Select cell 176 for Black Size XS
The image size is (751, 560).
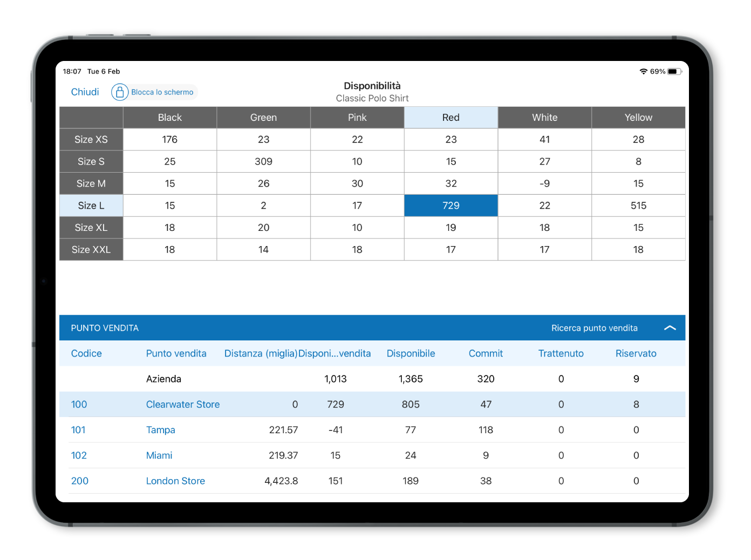point(170,140)
